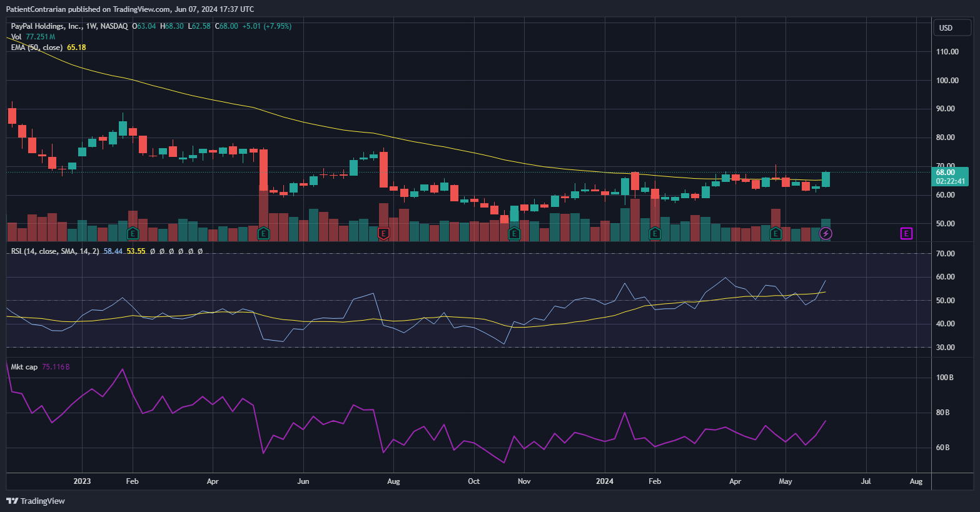Click the 80.00 price axis label
This screenshot has width=980, height=512.
tap(946, 138)
